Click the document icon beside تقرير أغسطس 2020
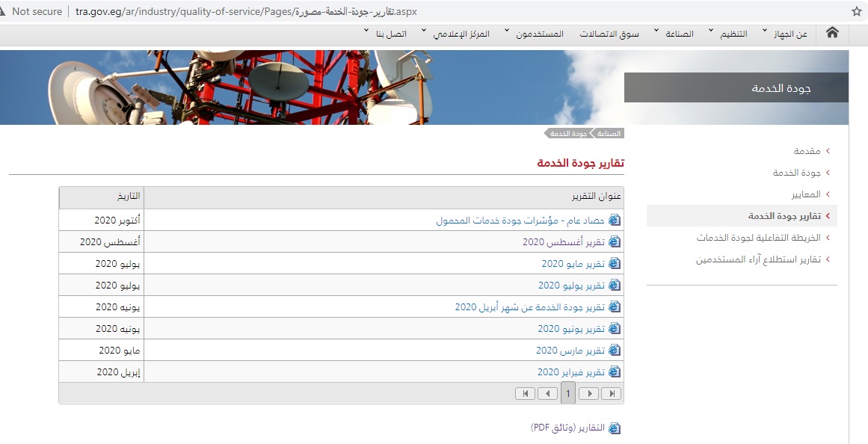Screen dimensions: 868x444 click(x=615, y=242)
